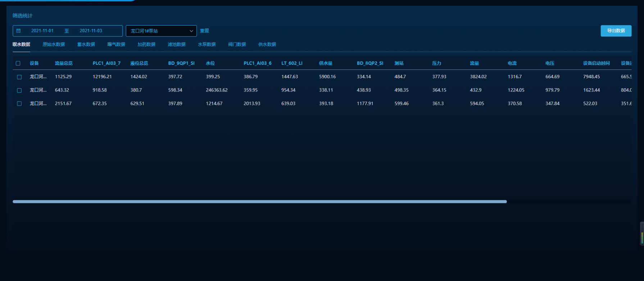Screen dimensions: 644x281
Task: Select the row checkbox beside 643.32
Action: click(x=19, y=90)
